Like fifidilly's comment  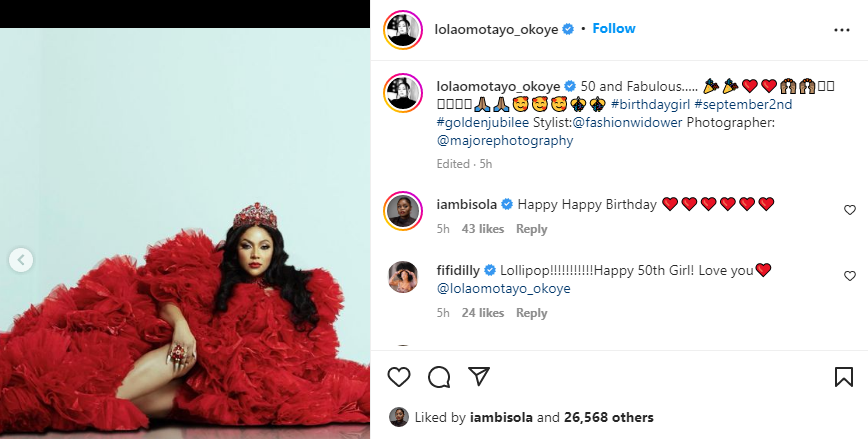pos(850,276)
